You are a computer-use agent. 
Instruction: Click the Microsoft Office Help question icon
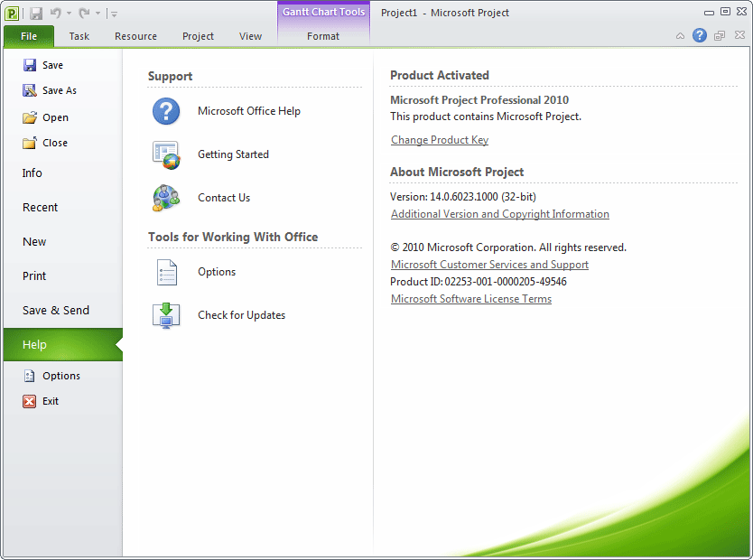click(x=166, y=111)
